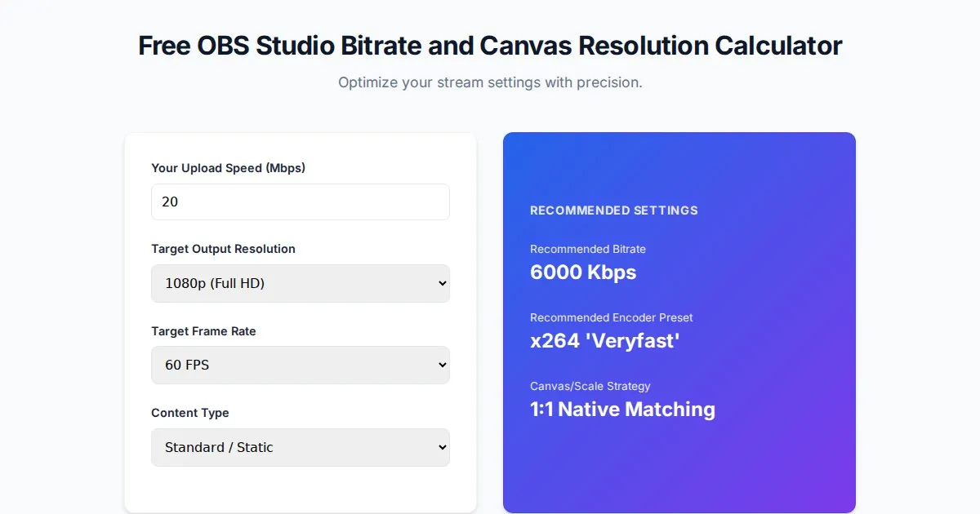Click the 'Optimize your stream settings' subtitle
The image size is (980, 514).
490,82
